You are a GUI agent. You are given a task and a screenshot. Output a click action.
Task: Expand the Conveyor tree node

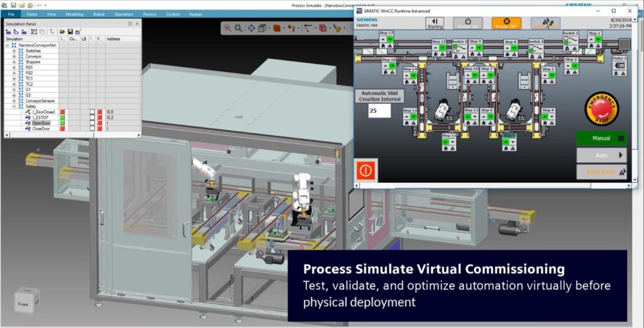[x=14, y=56]
